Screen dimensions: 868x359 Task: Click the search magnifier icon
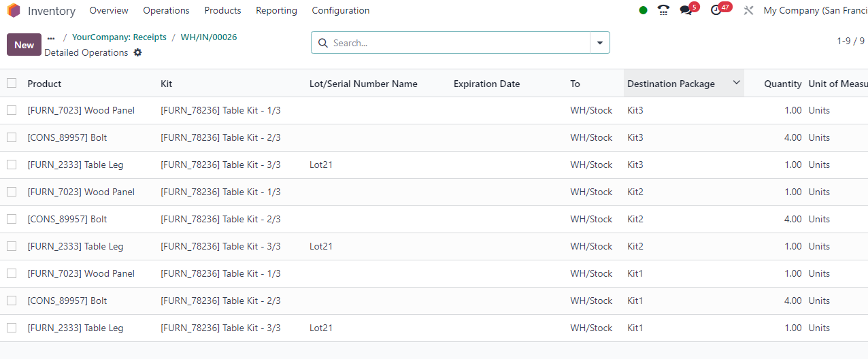(x=323, y=43)
